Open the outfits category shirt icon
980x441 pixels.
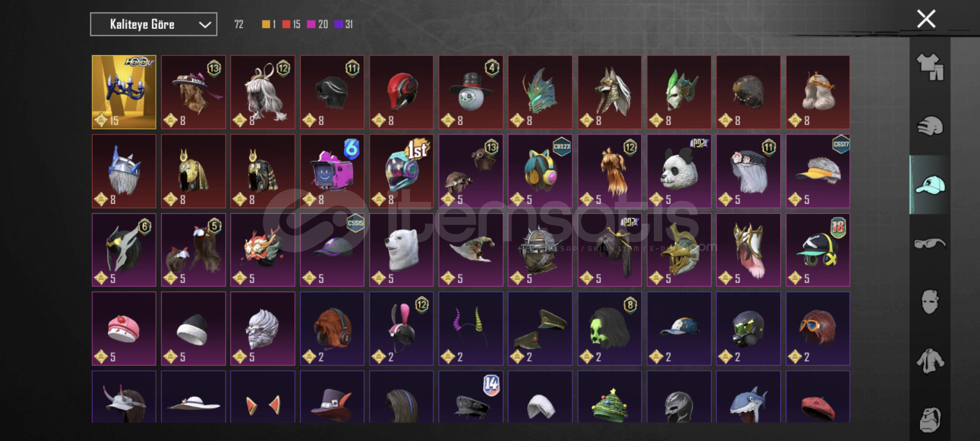(930, 67)
